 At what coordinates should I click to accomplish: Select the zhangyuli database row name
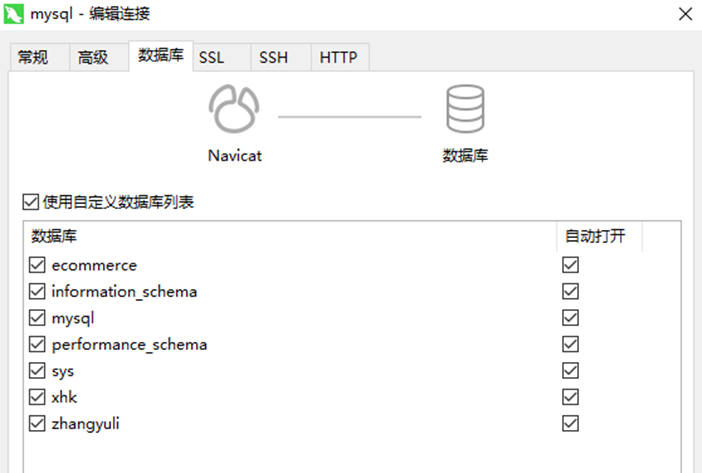(86, 423)
